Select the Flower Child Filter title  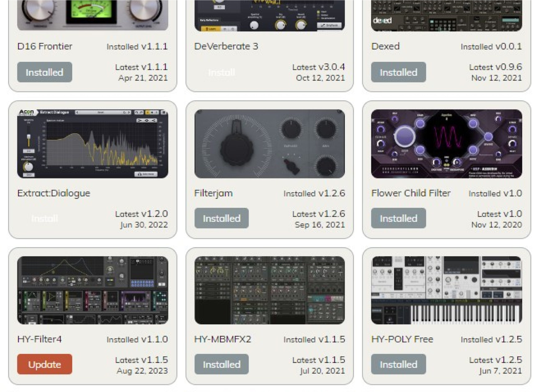(411, 193)
